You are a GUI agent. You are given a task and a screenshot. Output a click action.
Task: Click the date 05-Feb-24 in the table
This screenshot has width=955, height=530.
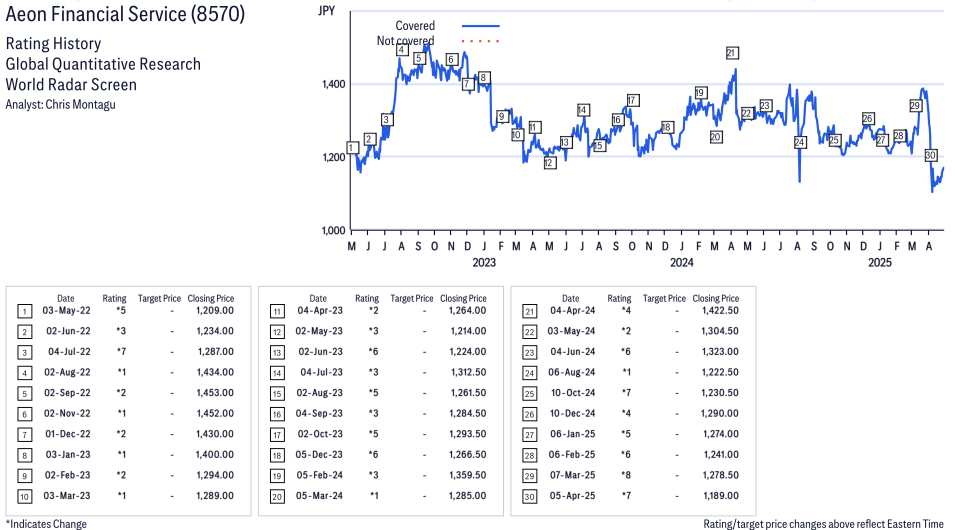pos(319,475)
